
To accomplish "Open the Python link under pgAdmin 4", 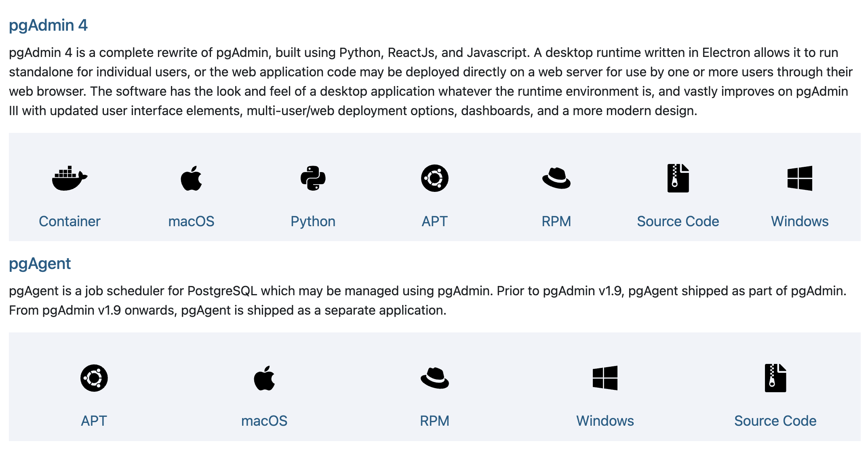I will click(x=314, y=221).
